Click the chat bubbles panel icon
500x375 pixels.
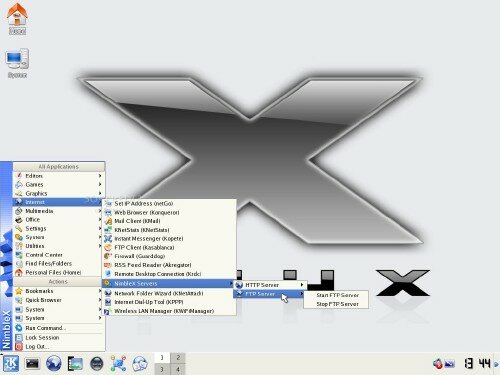[140, 363]
